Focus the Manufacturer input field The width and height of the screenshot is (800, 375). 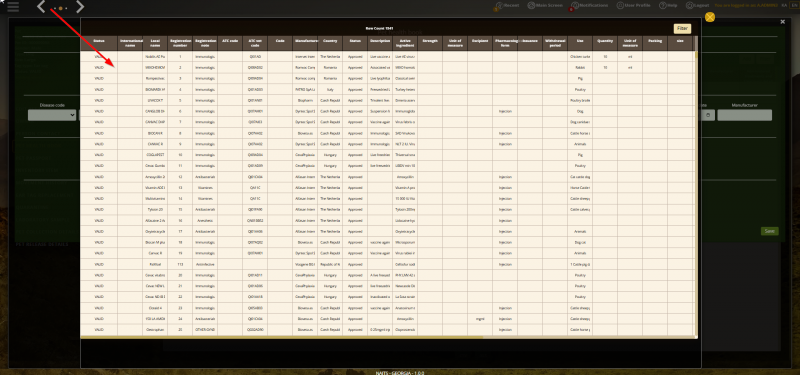point(744,115)
